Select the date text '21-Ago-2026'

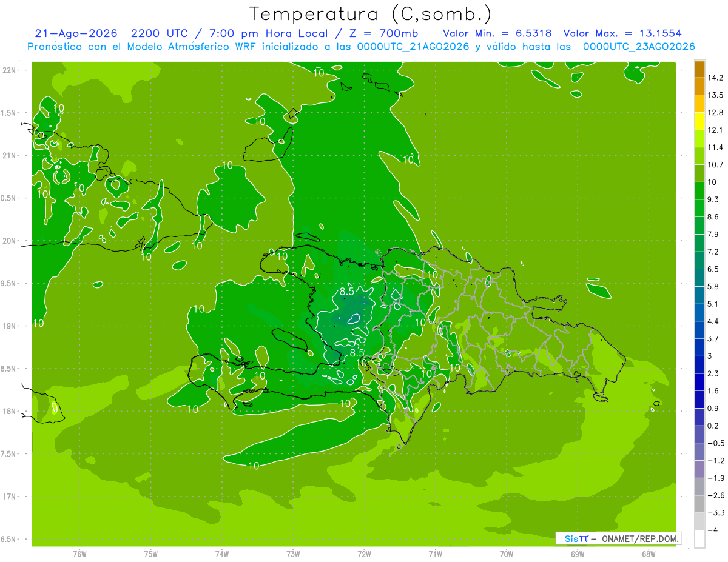pos(76,33)
